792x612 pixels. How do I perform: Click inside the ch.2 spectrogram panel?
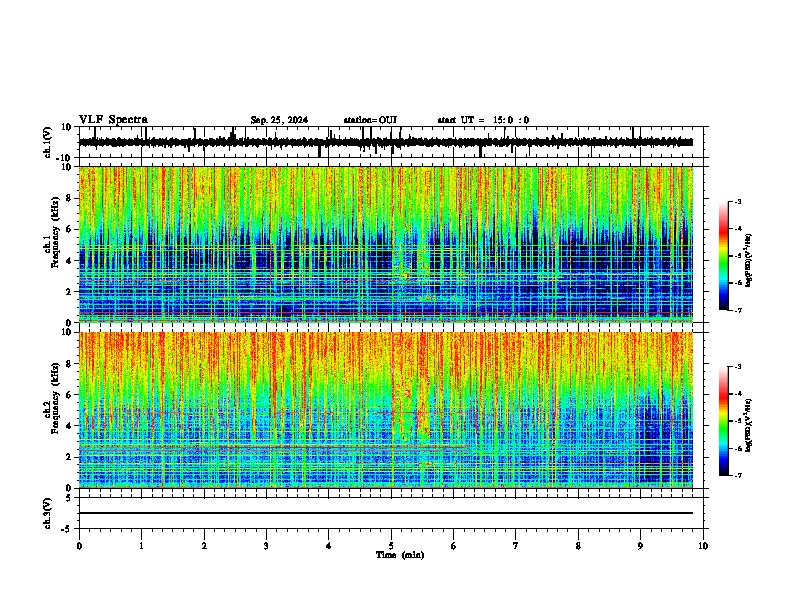386,410
